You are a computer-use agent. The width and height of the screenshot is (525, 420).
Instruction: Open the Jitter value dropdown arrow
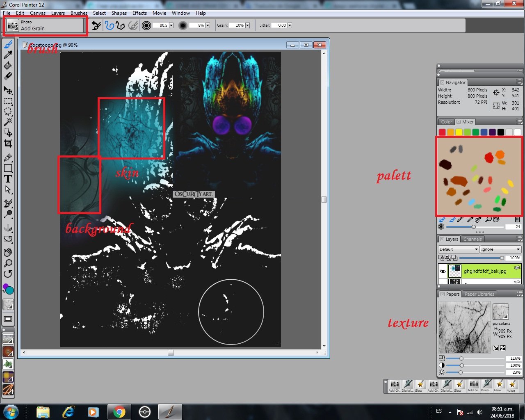click(290, 25)
